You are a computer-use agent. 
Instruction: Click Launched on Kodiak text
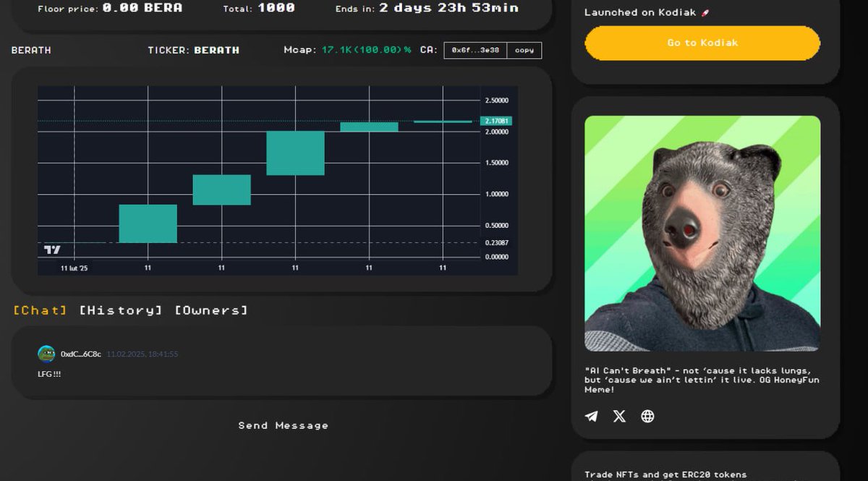(x=647, y=12)
